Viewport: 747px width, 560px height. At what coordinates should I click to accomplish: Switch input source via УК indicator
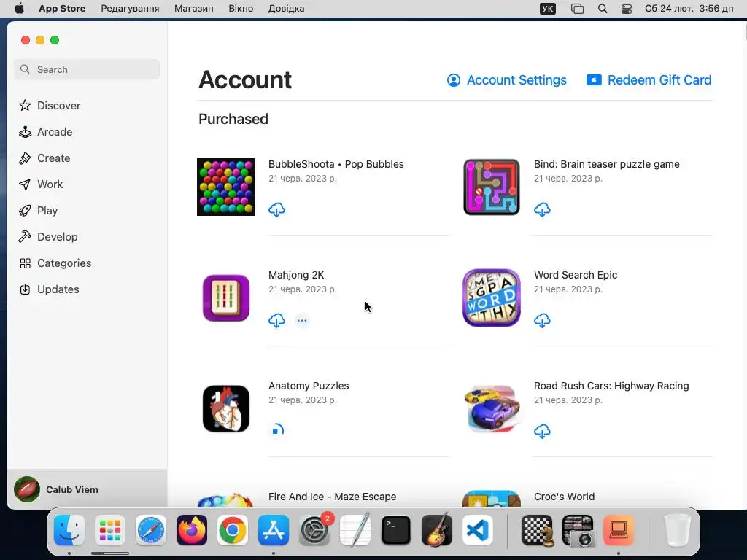point(548,9)
